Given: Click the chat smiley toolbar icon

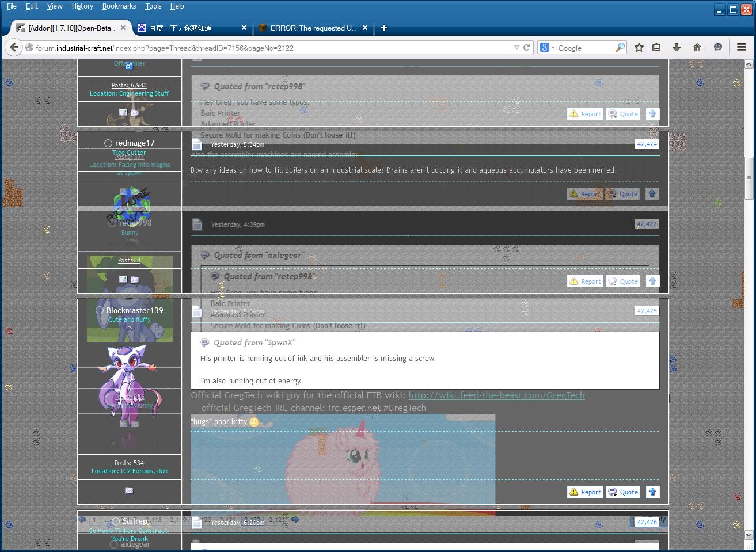Looking at the screenshot, I should click(x=717, y=48).
